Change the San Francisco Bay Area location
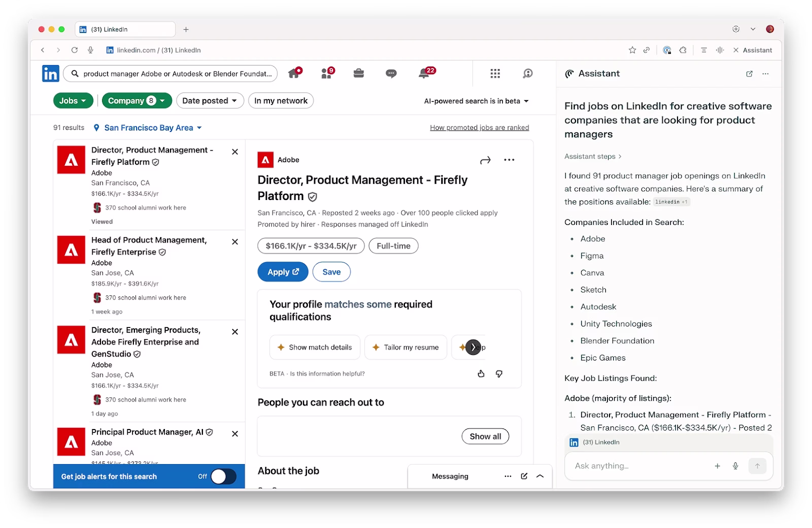 tap(148, 128)
